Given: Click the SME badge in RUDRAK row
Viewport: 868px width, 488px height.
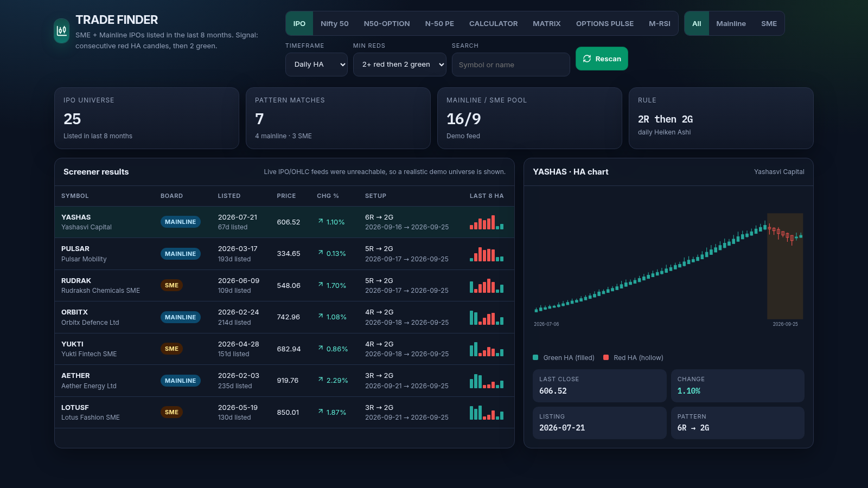Looking at the screenshot, I should (171, 285).
